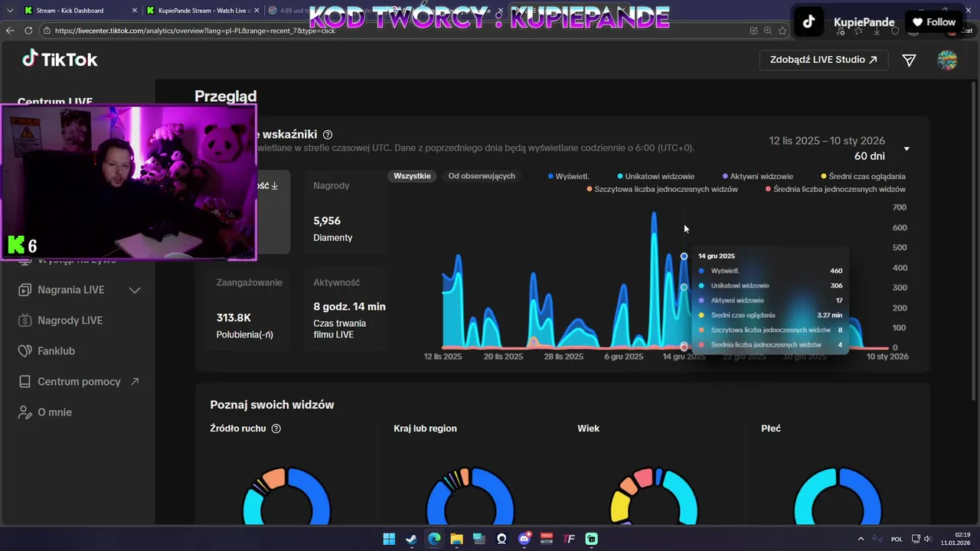Click the Nagrody LIVE gift icon
This screenshot has width=980, height=551.
click(x=24, y=321)
